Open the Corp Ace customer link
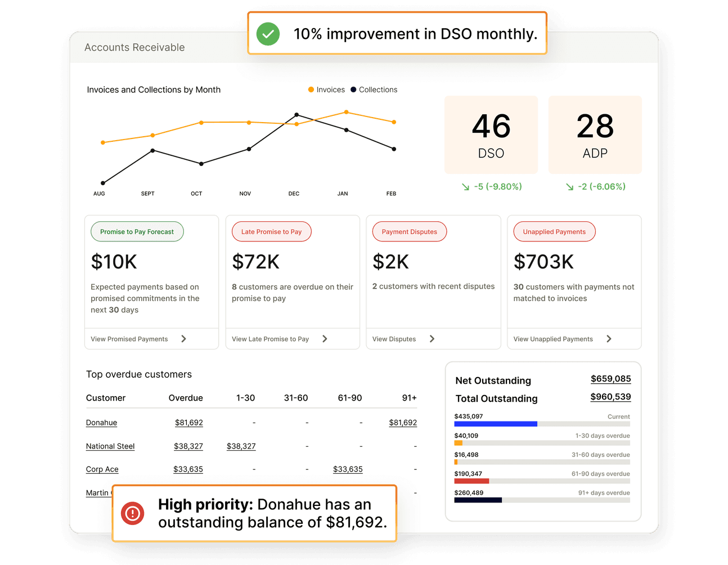This screenshot has width=728, height=565. [102, 469]
